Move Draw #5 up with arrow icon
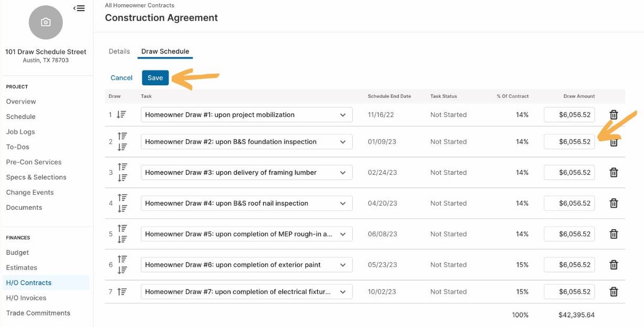 pos(123,229)
